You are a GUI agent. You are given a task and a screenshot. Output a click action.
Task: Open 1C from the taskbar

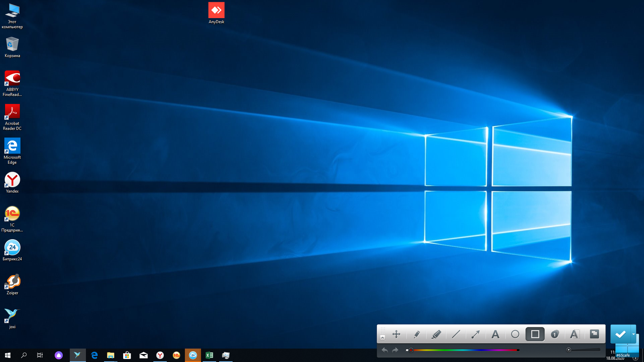point(176,355)
